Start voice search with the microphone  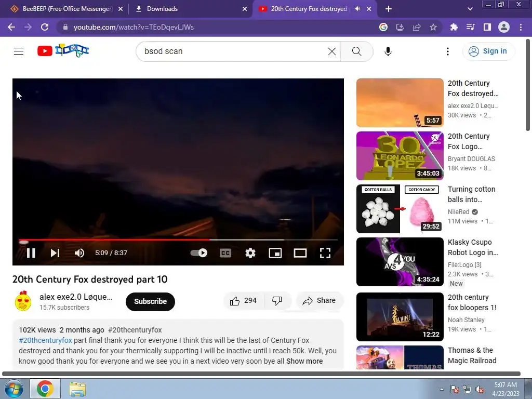[388, 51]
